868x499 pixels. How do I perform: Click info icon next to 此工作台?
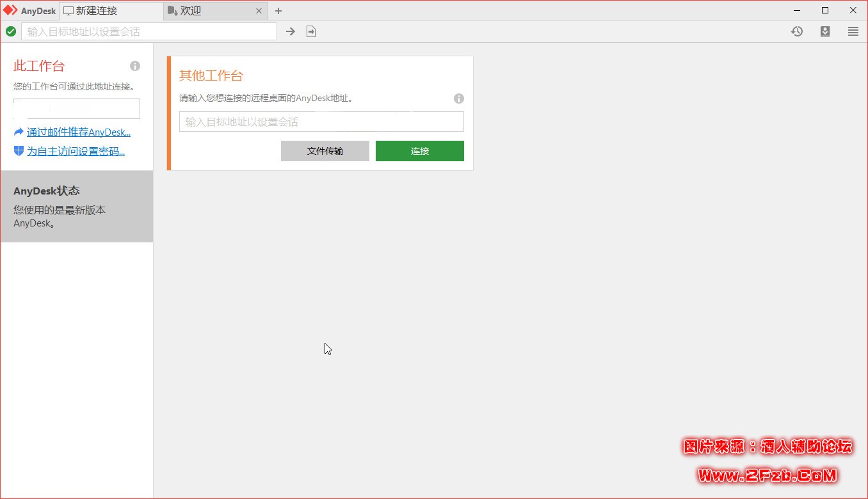click(x=135, y=66)
